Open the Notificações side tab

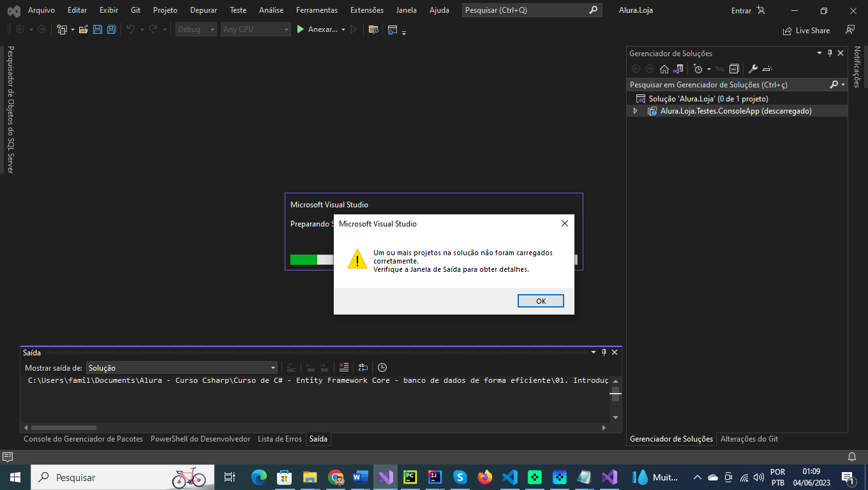pyautogui.click(x=857, y=67)
